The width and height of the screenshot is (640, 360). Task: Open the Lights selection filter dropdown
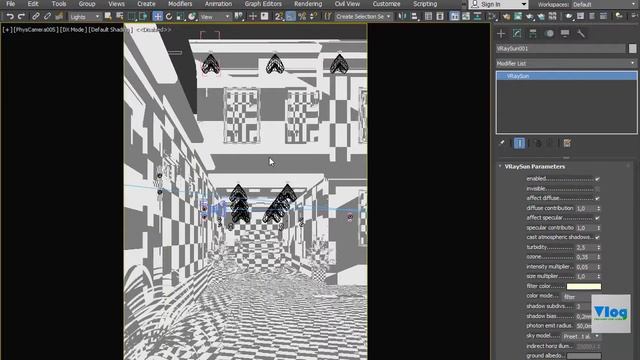84,17
